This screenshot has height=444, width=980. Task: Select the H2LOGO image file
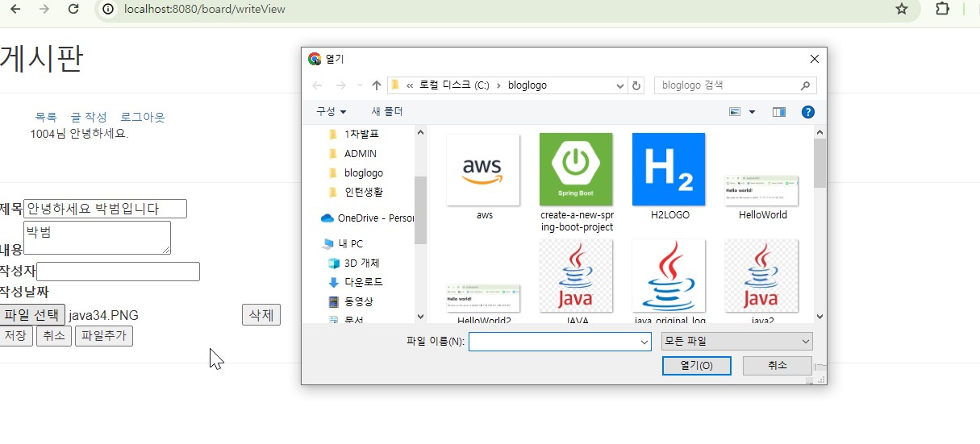point(669,176)
